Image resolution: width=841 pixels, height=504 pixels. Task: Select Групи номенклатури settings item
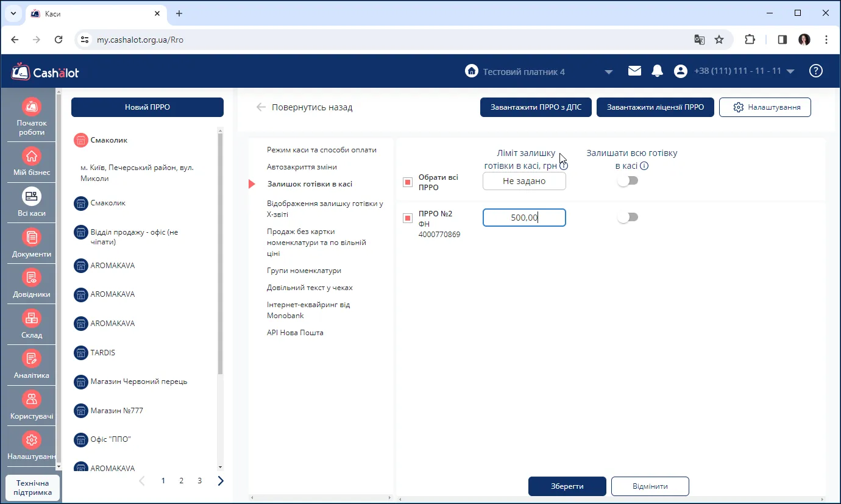click(x=304, y=271)
